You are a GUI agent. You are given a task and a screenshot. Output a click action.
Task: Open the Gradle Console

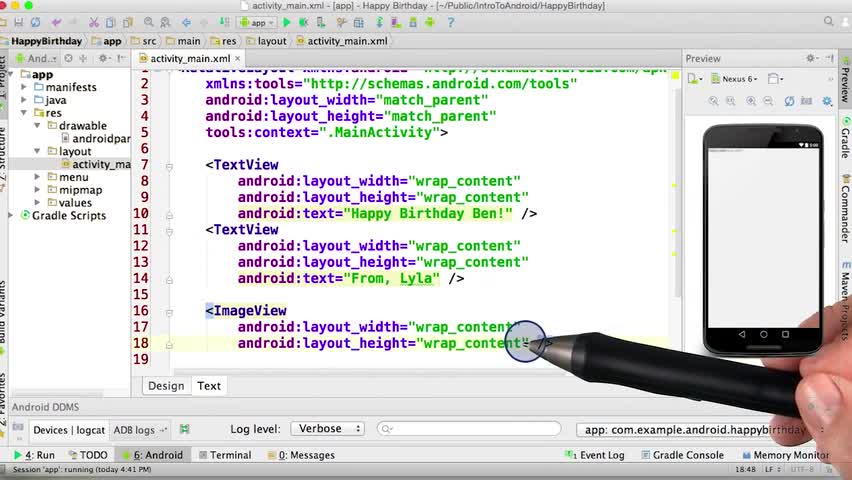click(x=682, y=455)
